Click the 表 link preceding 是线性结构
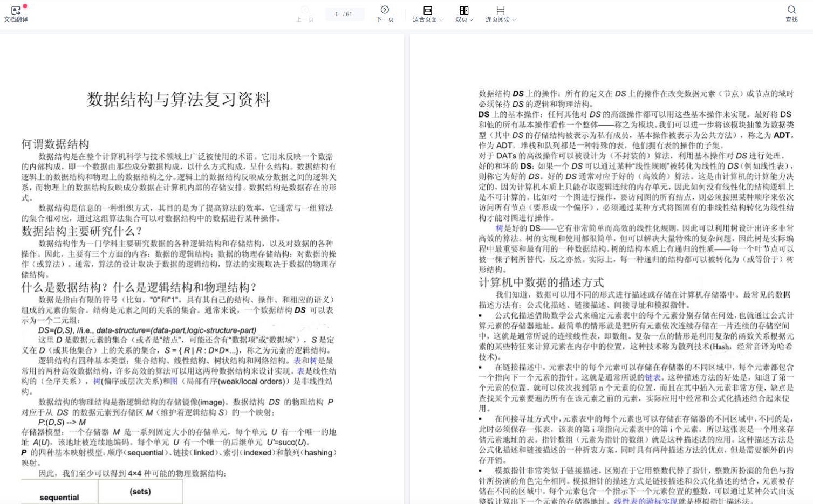 pyautogui.click(x=301, y=371)
